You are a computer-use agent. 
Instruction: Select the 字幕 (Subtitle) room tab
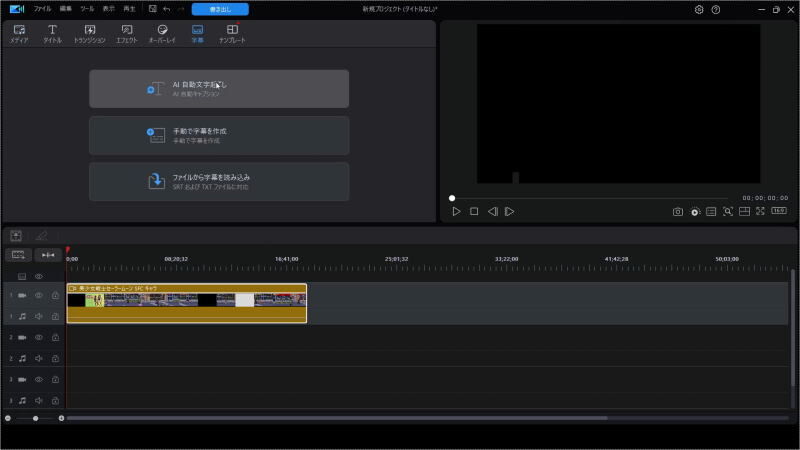click(197, 34)
